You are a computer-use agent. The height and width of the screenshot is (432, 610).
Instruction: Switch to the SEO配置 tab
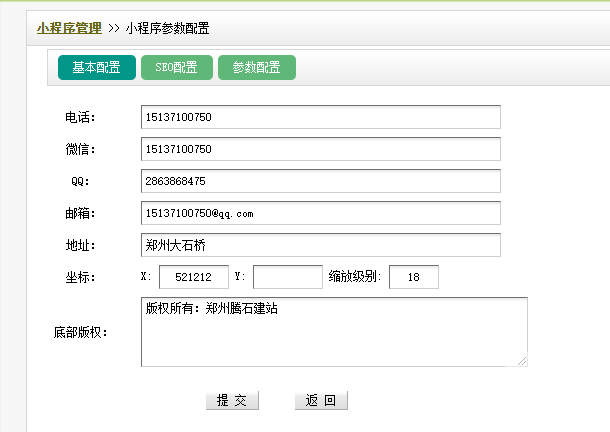(176, 68)
